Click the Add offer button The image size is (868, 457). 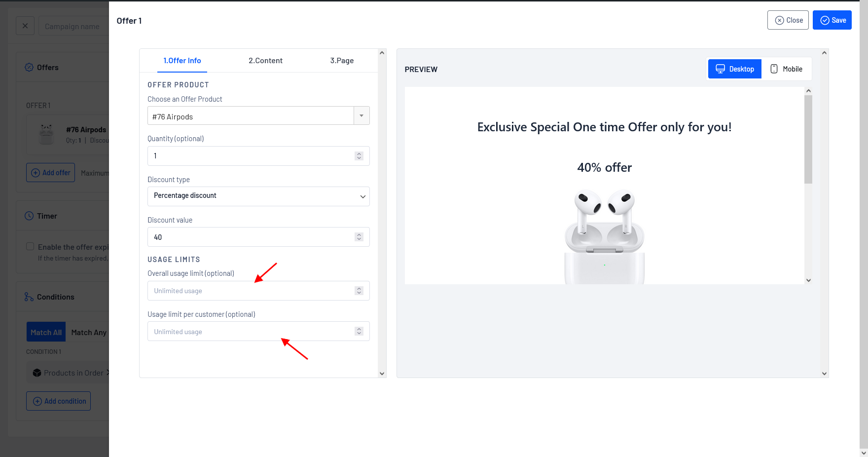pos(50,173)
